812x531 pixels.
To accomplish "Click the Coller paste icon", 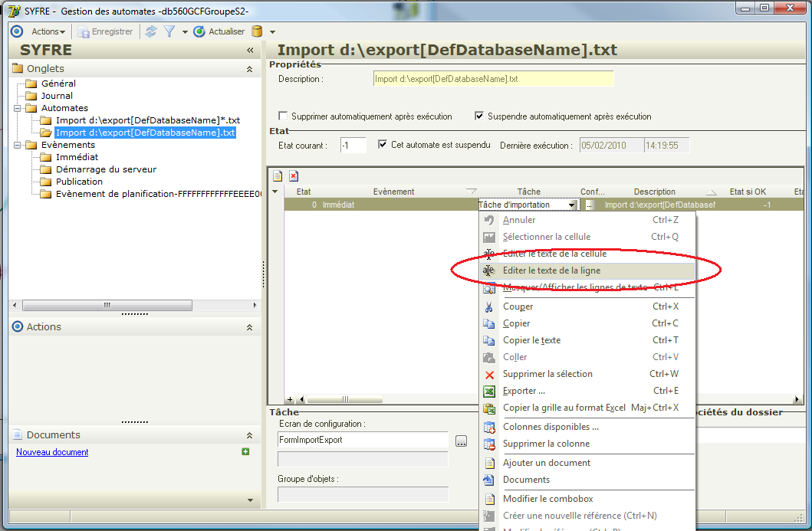I will click(x=489, y=357).
